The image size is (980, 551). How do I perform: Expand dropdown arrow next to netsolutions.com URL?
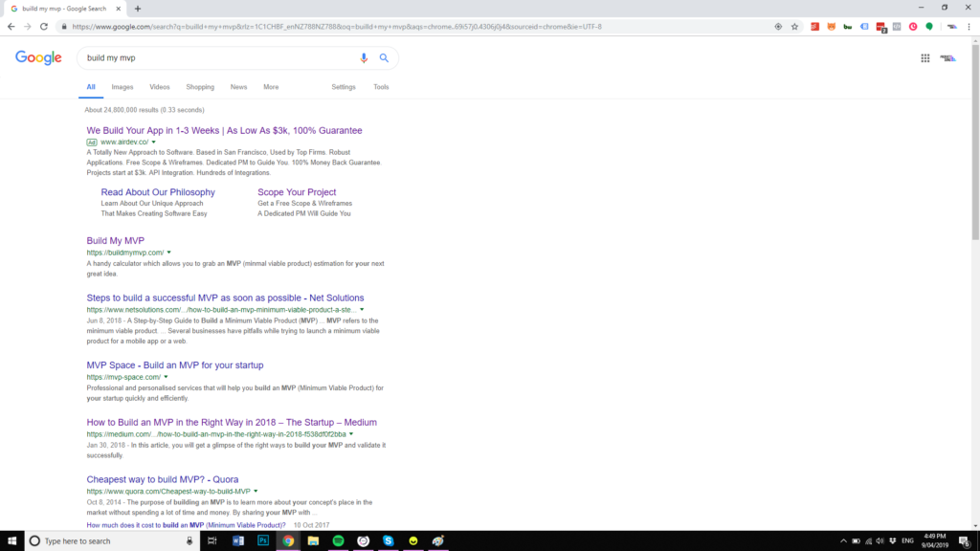pyautogui.click(x=362, y=310)
